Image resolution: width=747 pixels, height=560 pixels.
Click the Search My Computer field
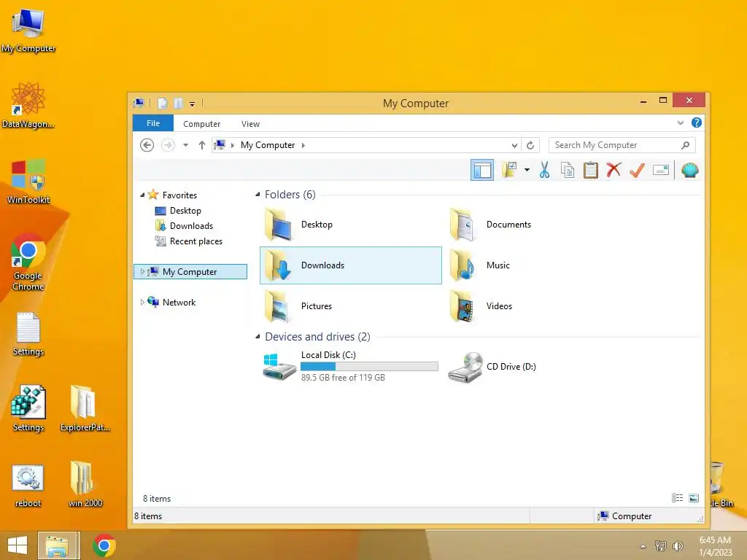pos(622,145)
